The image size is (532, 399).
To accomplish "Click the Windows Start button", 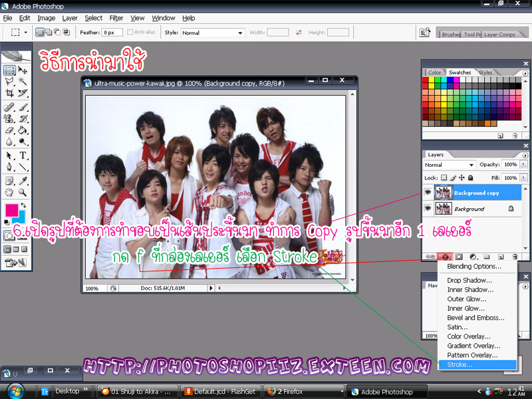I will click(15, 391).
